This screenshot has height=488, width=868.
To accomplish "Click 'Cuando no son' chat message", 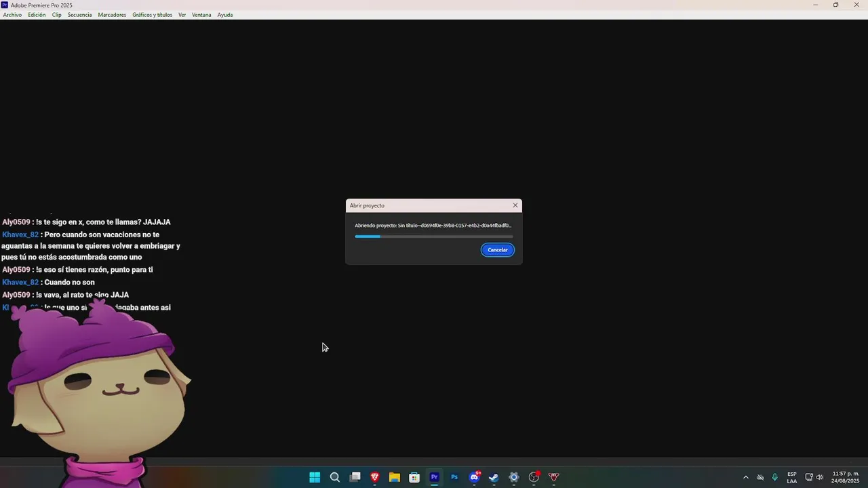I will click(x=48, y=282).
